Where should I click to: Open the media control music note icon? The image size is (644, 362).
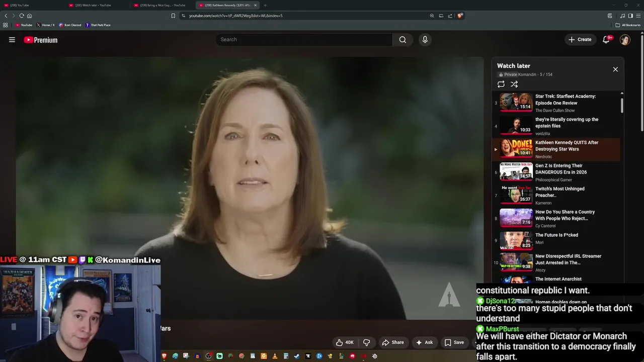623,16
